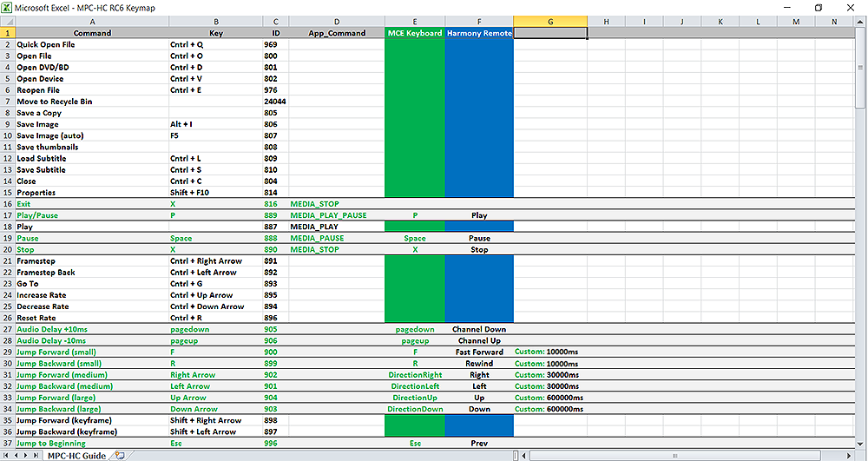This screenshot has width=868, height=461.
Task: Select the 'Jump Forward (keyframe)' cell
Action: tap(92, 420)
